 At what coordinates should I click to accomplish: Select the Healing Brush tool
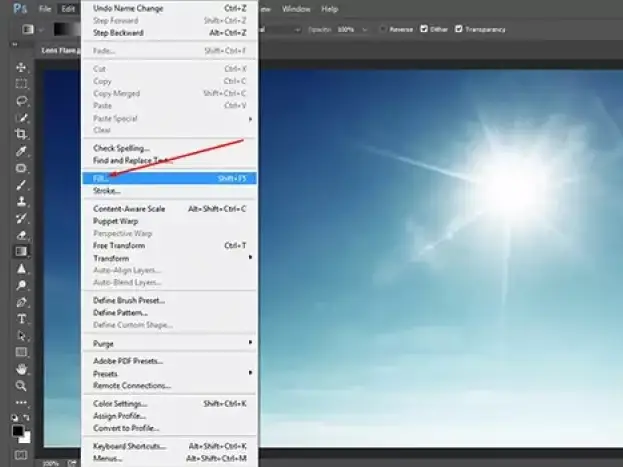click(x=21, y=168)
